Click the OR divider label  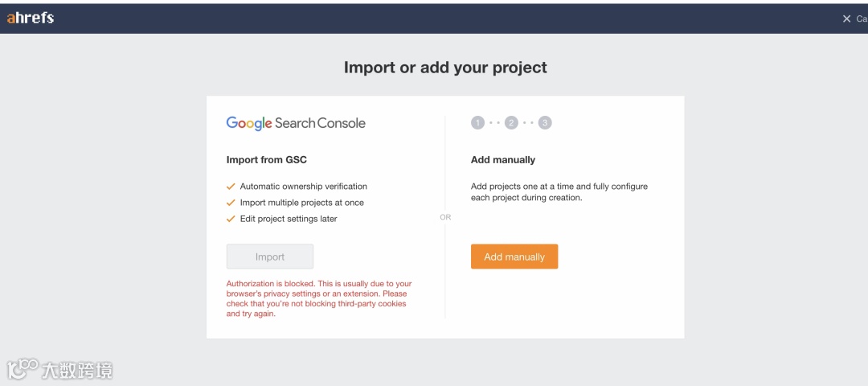point(445,217)
